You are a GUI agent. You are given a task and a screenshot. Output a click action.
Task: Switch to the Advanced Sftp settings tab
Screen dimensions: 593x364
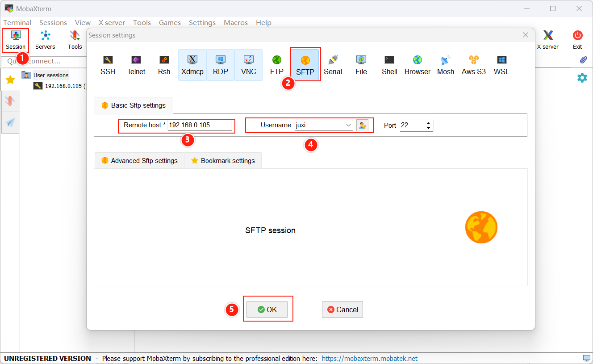[139, 161]
